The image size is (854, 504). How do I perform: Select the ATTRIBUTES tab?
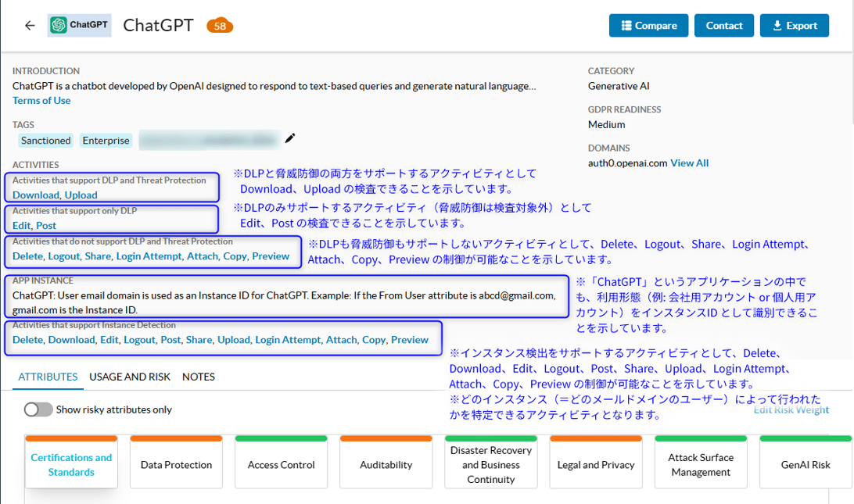tap(48, 377)
